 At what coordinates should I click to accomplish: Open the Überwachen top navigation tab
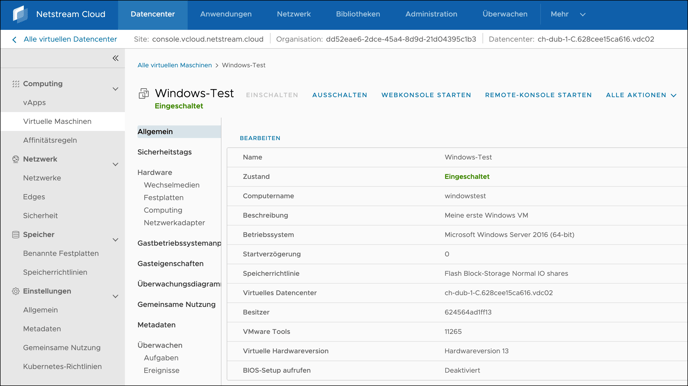click(x=505, y=14)
